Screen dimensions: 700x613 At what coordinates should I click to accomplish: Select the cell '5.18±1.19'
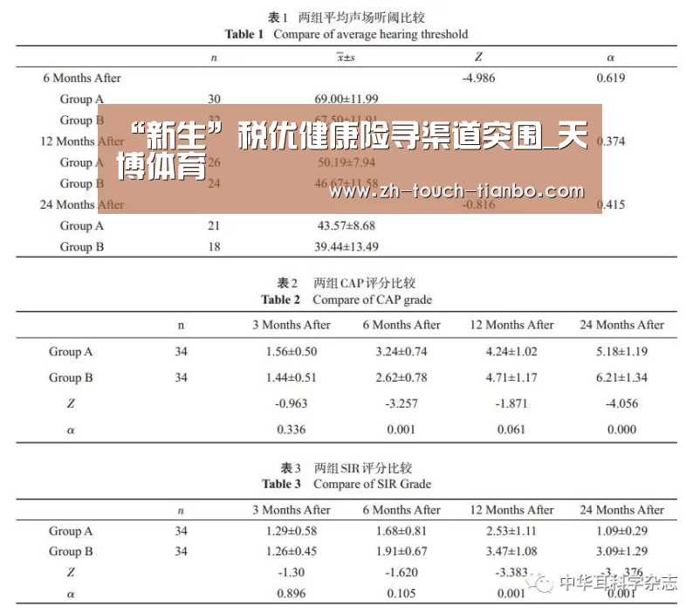point(621,352)
